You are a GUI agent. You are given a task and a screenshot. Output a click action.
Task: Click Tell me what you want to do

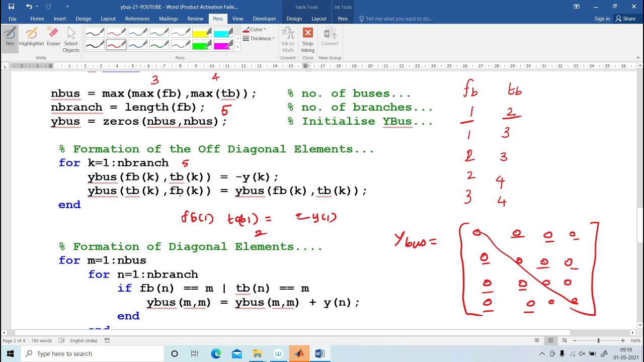coord(395,19)
